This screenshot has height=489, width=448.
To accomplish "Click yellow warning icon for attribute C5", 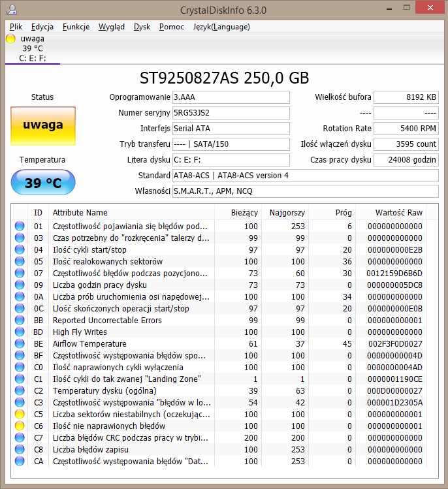I will tap(20, 415).
